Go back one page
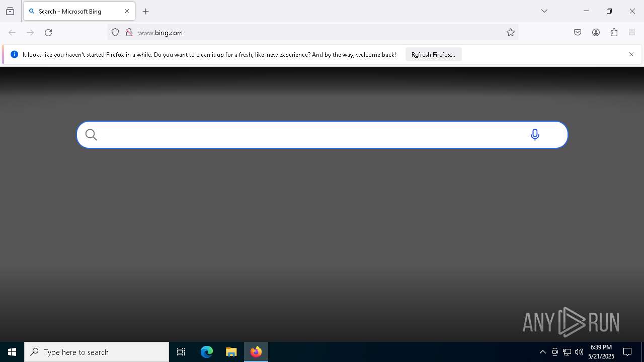The width and height of the screenshot is (644, 362). (12, 33)
